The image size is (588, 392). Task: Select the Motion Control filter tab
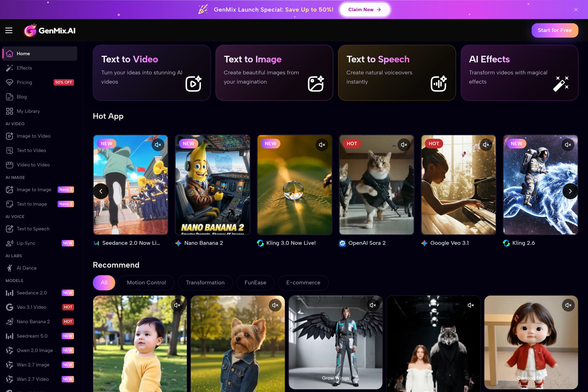(x=146, y=283)
